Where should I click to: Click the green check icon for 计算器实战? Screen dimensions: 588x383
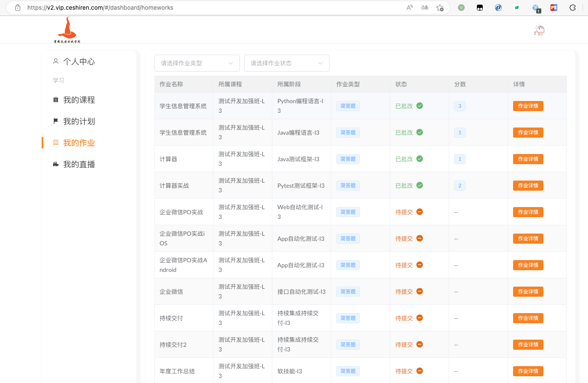pyautogui.click(x=420, y=185)
